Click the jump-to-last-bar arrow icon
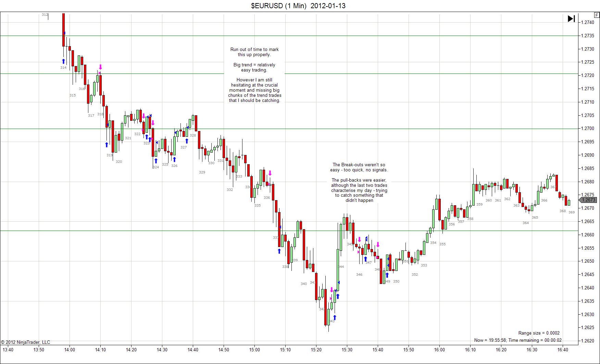 click(x=571, y=18)
